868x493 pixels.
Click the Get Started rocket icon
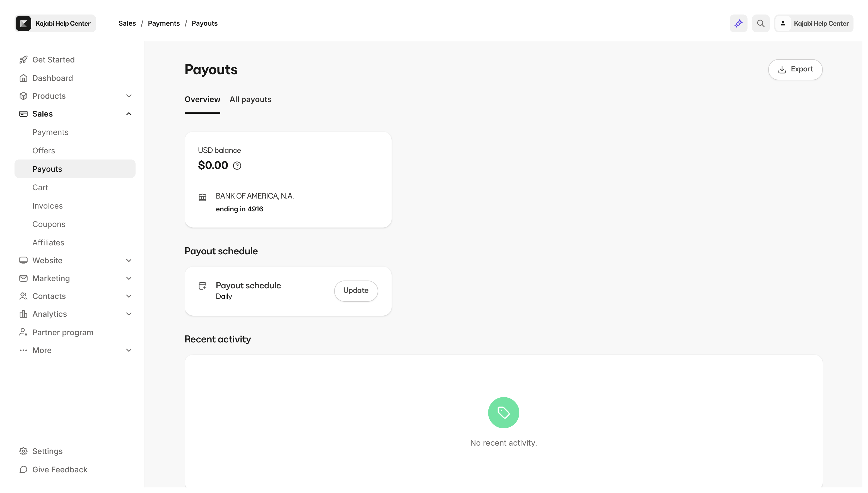coord(23,59)
